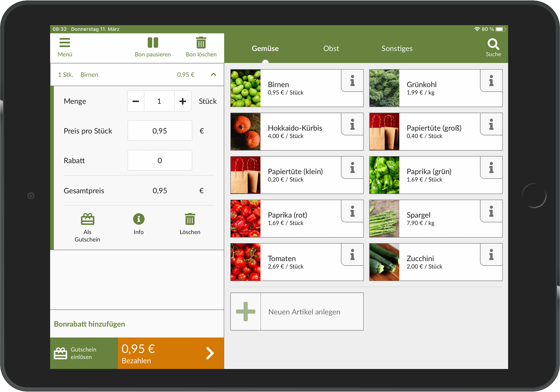The image size is (560, 392).
Task: Tap the Paprika (rot) product photo
Action: coord(246,218)
